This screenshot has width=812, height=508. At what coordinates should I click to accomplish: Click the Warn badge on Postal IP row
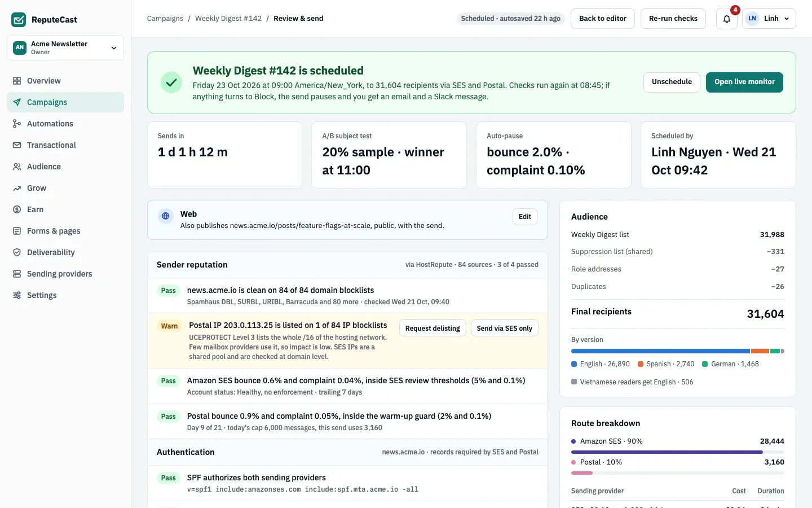(x=169, y=326)
